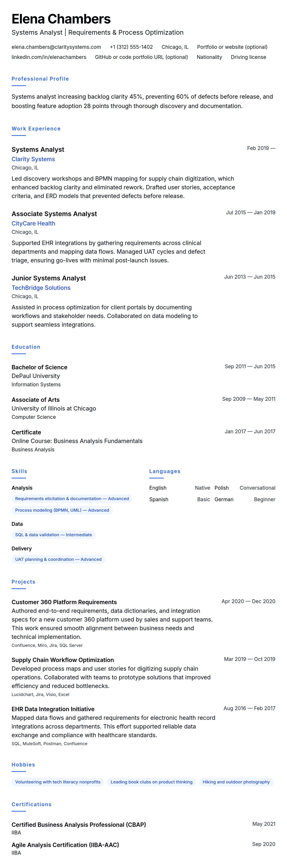Image resolution: width=287 pixels, height=868 pixels.
Task: Click the Volunteering with tech literacy nonprofits tag
Action: pyautogui.click(x=58, y=782)
